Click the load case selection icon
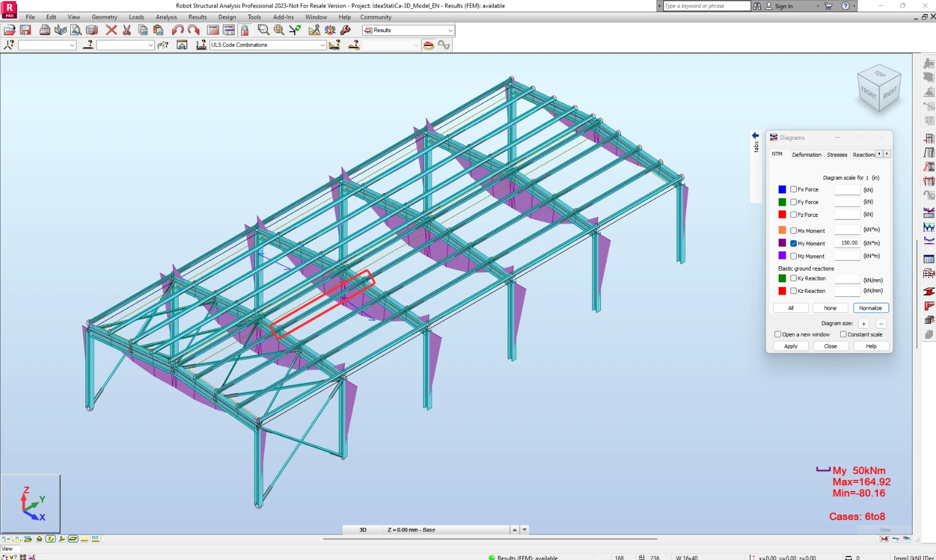936x560 pixels. (201, 45)
